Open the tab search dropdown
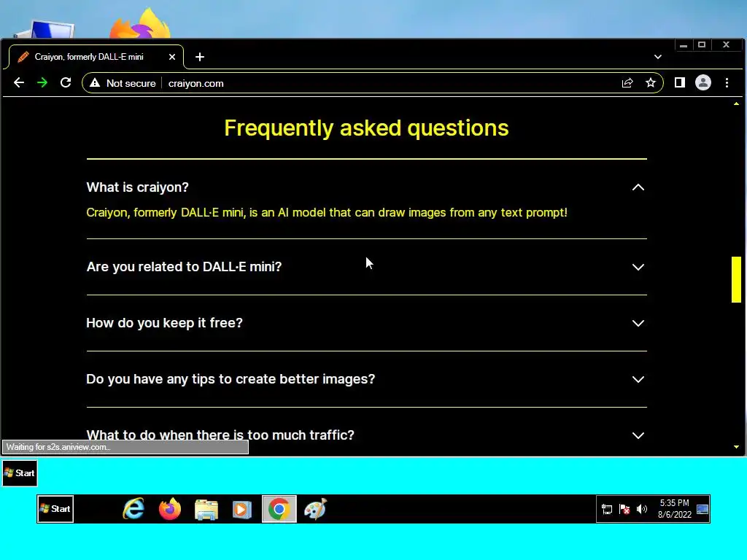The width and height of the screenshot is (747, 560). [658, 57]
